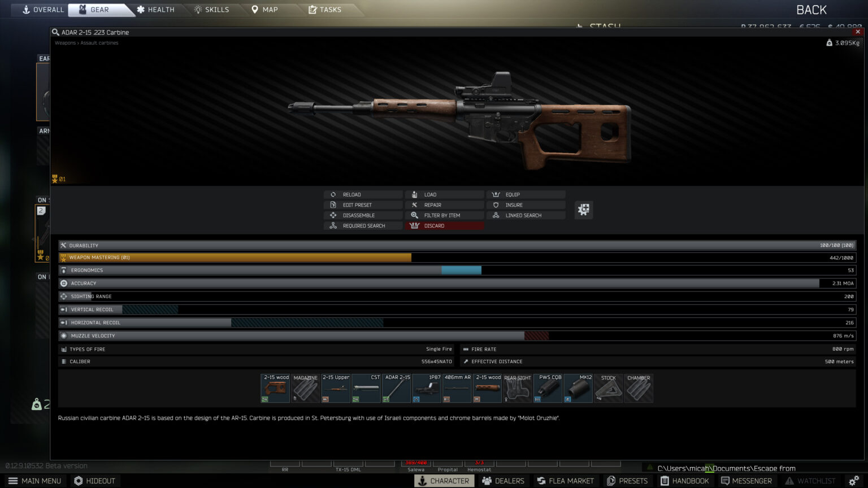Click Required Search action
The width and height of the screenshot is (868, 488).
363,226
